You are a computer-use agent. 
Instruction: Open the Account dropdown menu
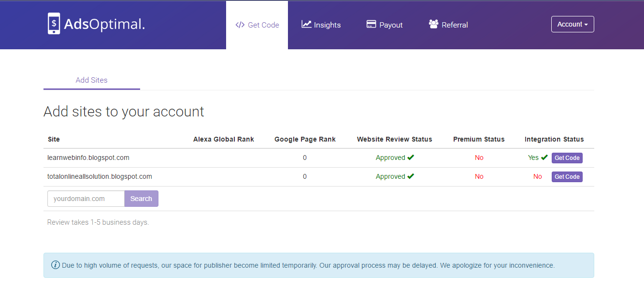[572, 24]
